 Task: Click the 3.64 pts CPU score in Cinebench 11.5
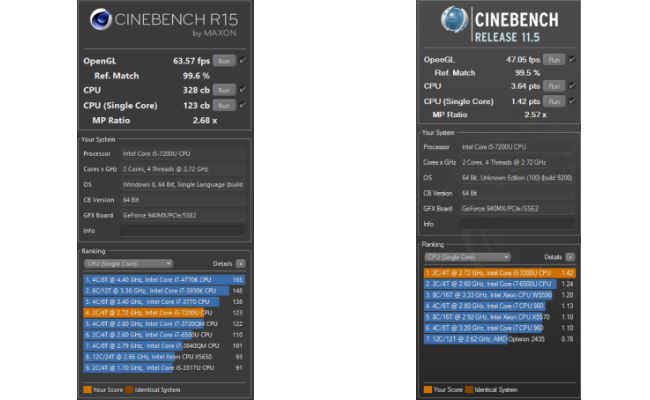point(525,86)
